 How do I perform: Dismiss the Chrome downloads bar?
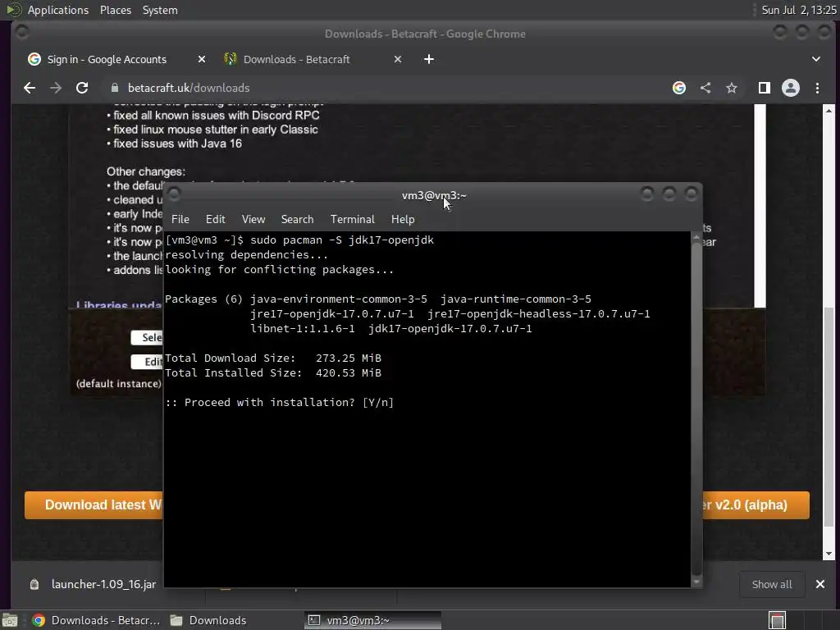[x=820, y=584]
